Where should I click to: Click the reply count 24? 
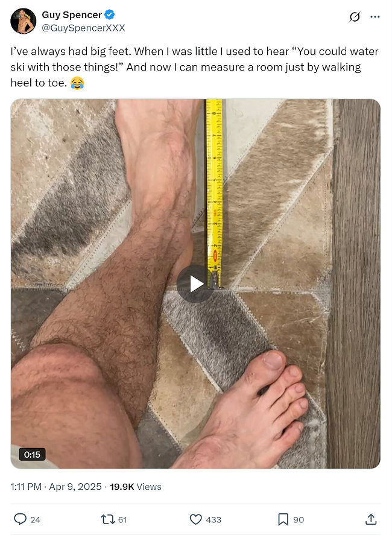click(35, 520)
